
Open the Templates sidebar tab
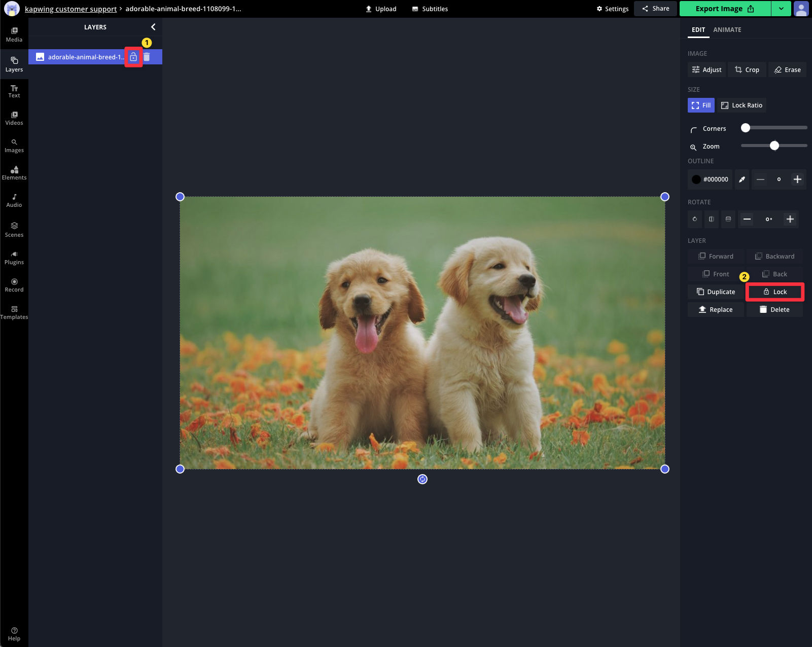(14, 312)
